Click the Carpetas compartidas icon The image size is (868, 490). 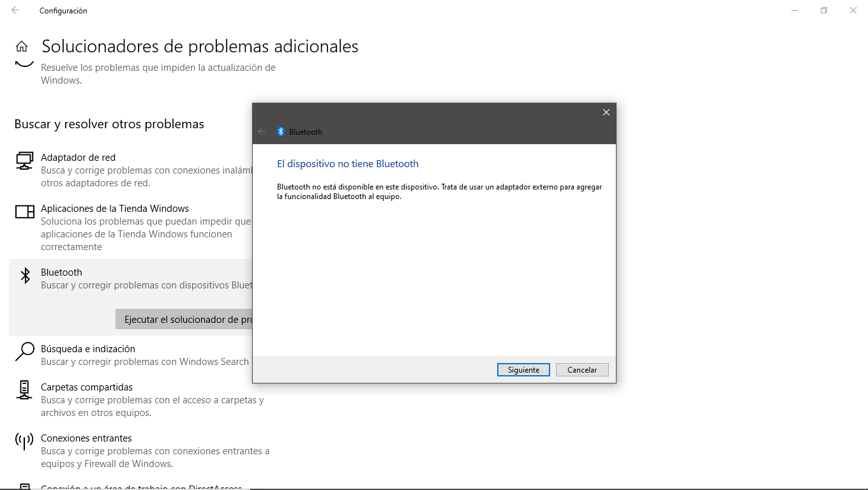[24, 390]
